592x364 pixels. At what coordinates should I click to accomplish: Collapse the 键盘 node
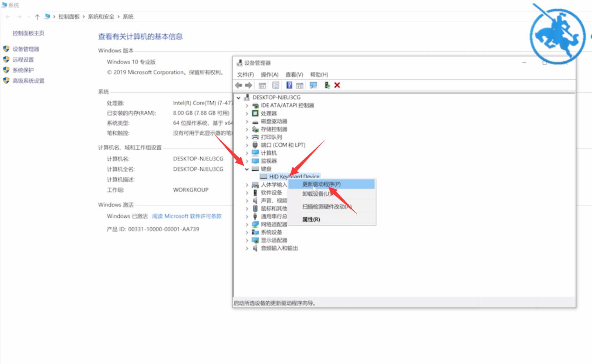tap(247, 169)
